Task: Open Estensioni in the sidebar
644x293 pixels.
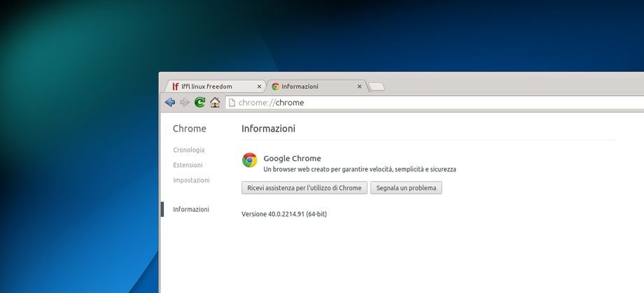Action: click(188, 165)
